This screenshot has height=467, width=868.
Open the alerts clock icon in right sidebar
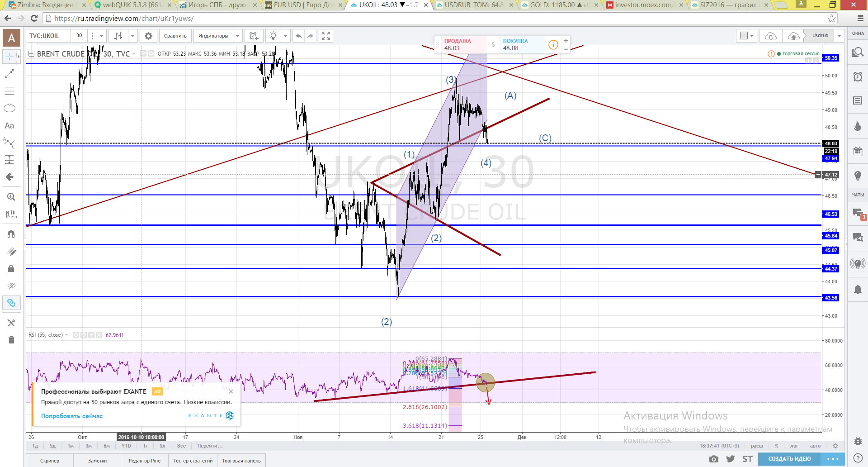(858, 76)
